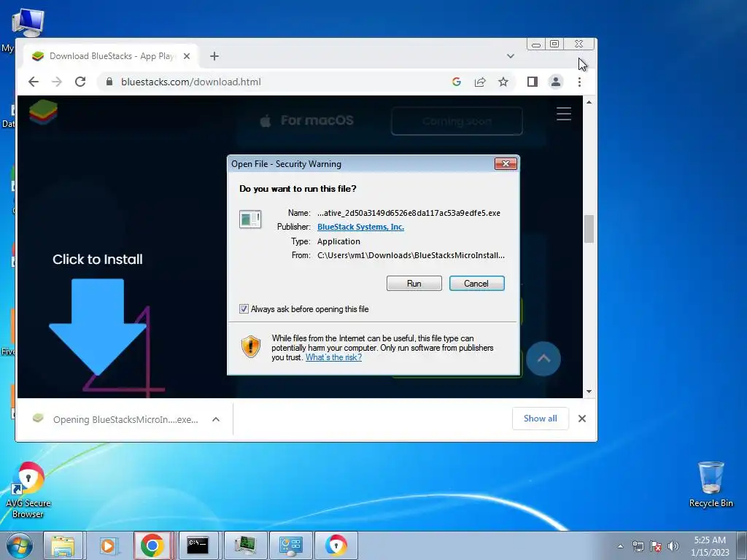Image resolution: width=747 pixels, height=560 pixels.
Task: Open the BlueStacks hamburger menu
Action: tap(564, 114)
